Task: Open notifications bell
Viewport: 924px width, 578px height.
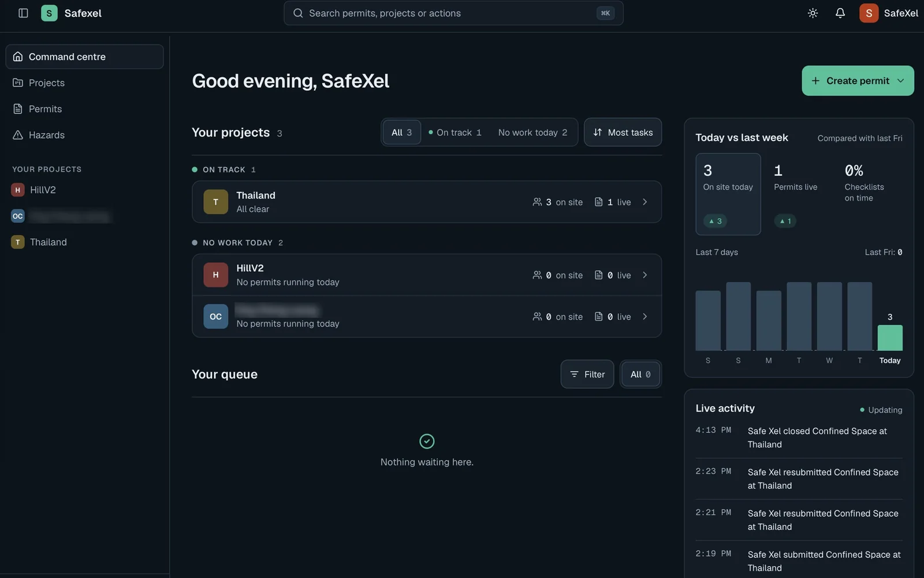Action: [840, 13]
